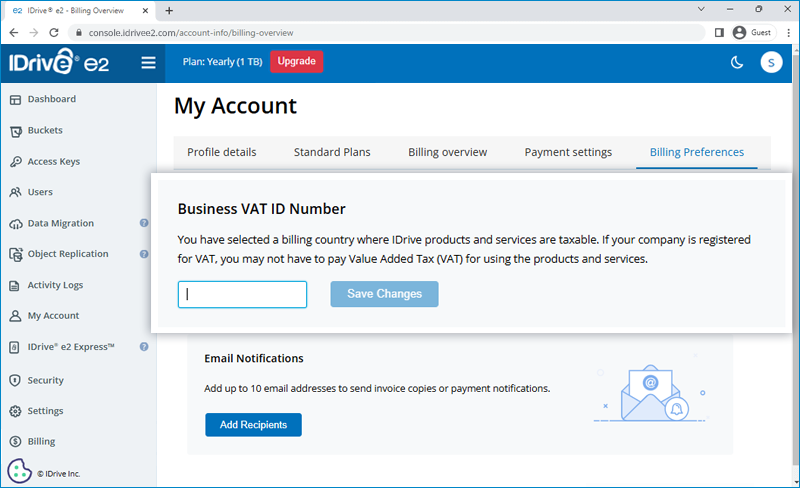Image resolution: width=800 pixels, height=488 pixels.
Task: Open the hamburger sidebar menu
Action: pos(148,63)
